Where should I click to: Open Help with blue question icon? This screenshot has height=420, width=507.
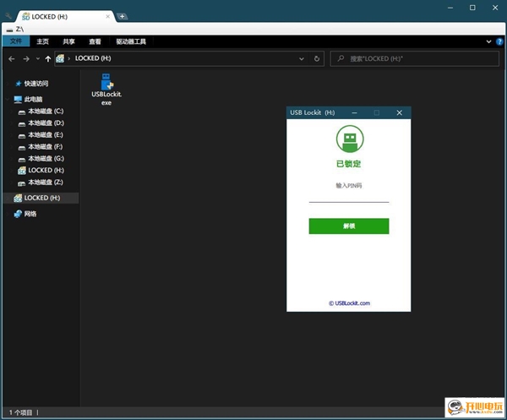[499, 41]
